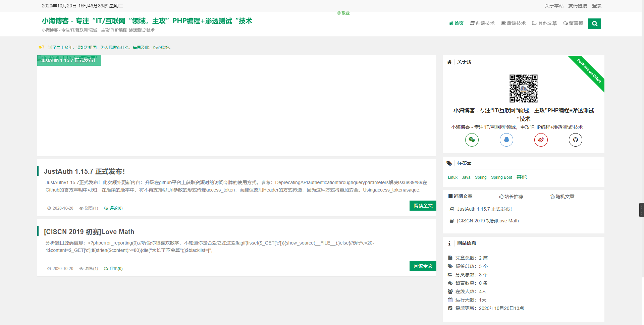Click the gray subtitle under the header blog title
644x325 pixels.
98,30
